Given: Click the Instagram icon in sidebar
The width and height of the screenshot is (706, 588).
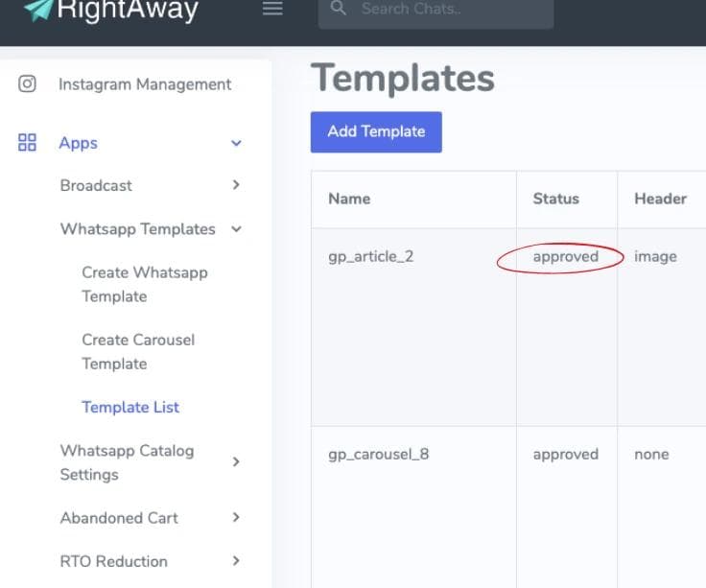Looking at the screenshot, I should coord(28,83).
